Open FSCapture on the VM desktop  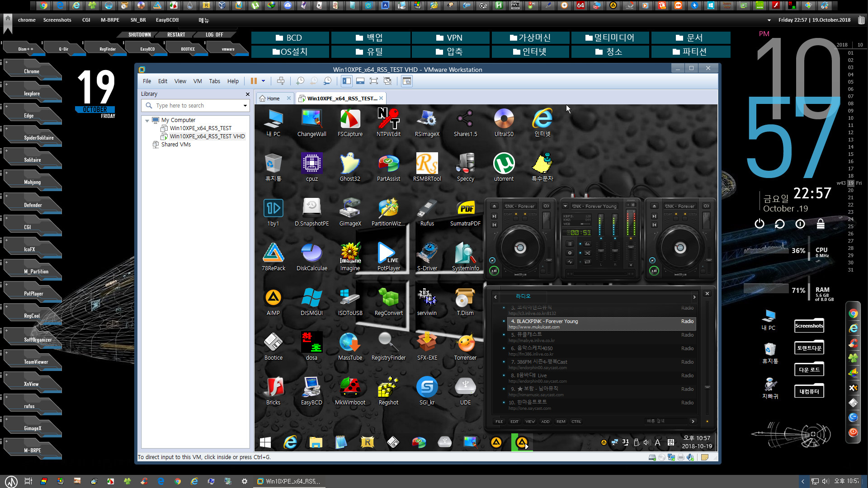[x=350, y=123]
